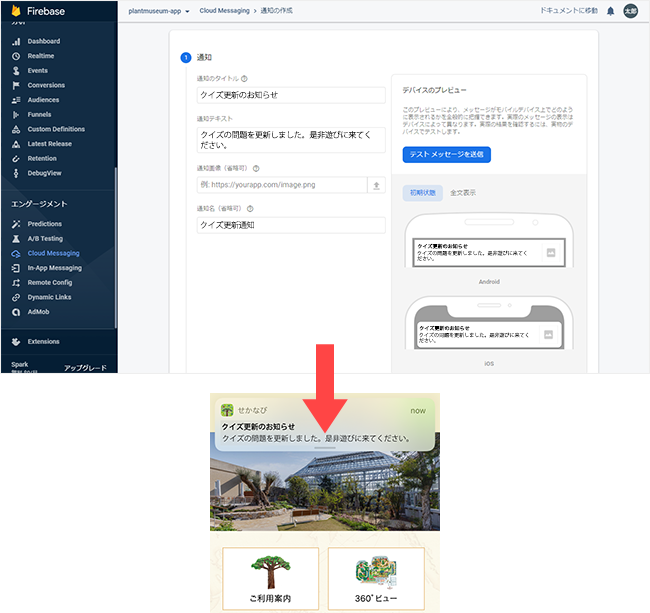This screenshot has width=650, height=613.
Task: Click help icon beside 通知画像
Action: [x=256, y=168]
